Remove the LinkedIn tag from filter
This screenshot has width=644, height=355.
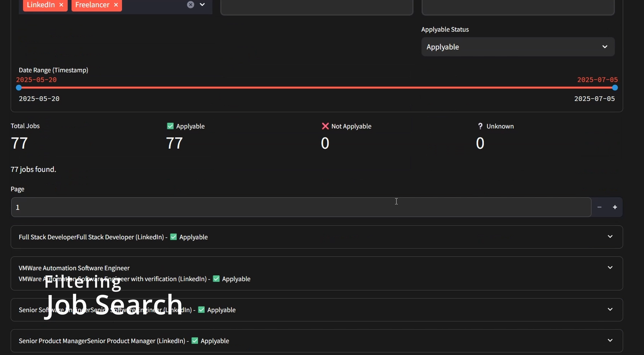pyautogui.click(x=61, y=5)
